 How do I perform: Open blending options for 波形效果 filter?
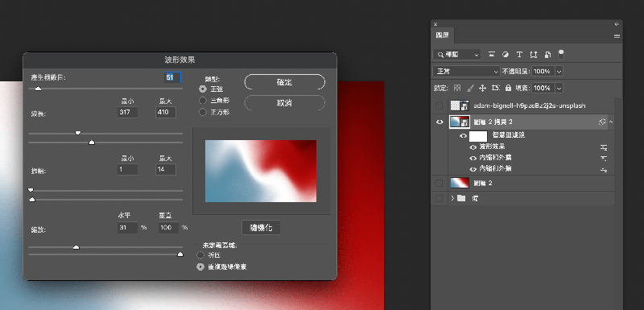[604, 147]
